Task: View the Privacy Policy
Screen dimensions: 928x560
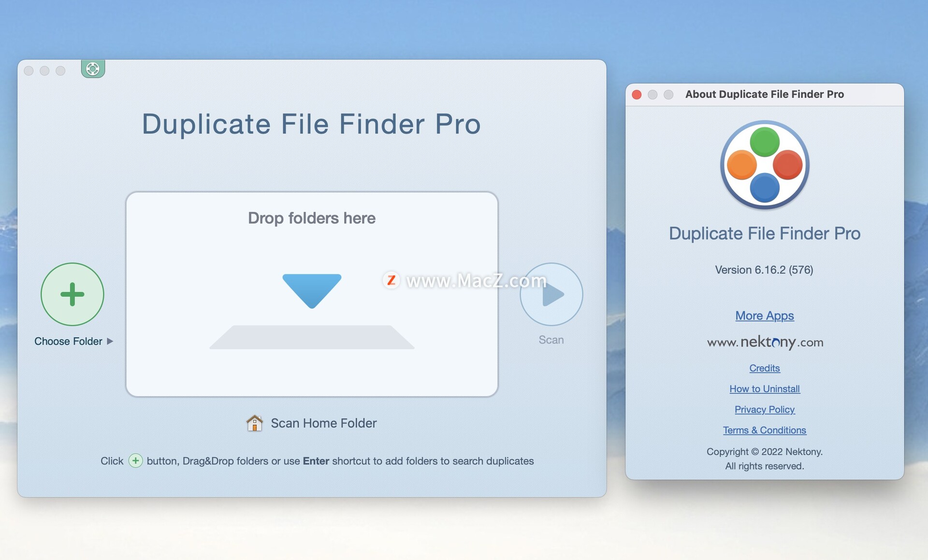Action: [764, 409]
